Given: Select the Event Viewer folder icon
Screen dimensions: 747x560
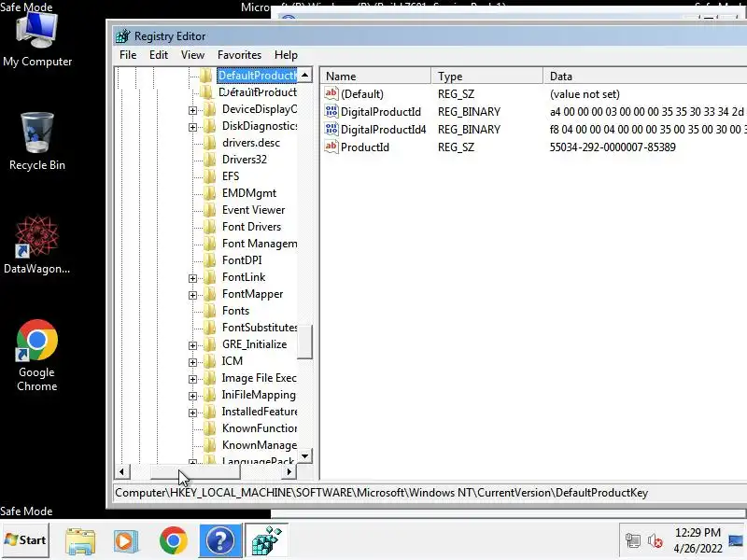Looking at the screenshot, I should (209, 209).
